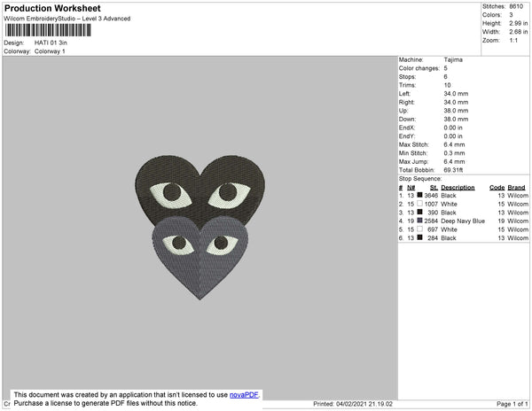532x411 pixels.
Task: Select the lower navy heart in the preview
Action: [x=200, y=258]
